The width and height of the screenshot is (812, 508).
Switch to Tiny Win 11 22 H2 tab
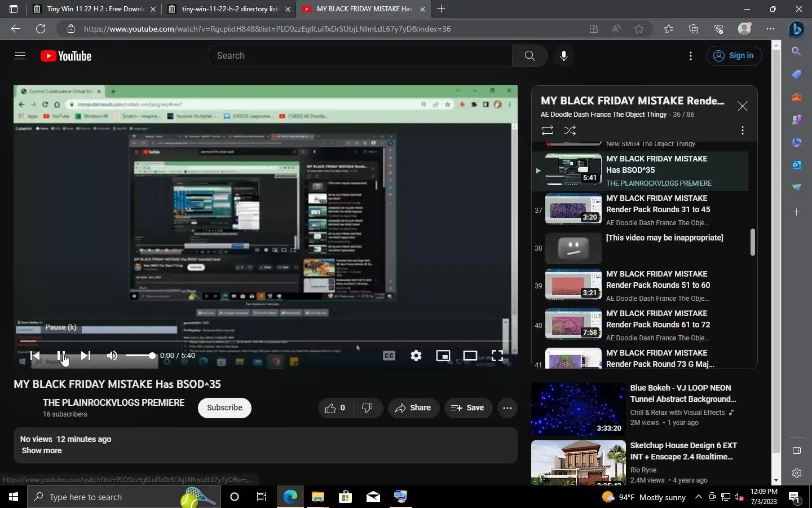coord(95,9)
